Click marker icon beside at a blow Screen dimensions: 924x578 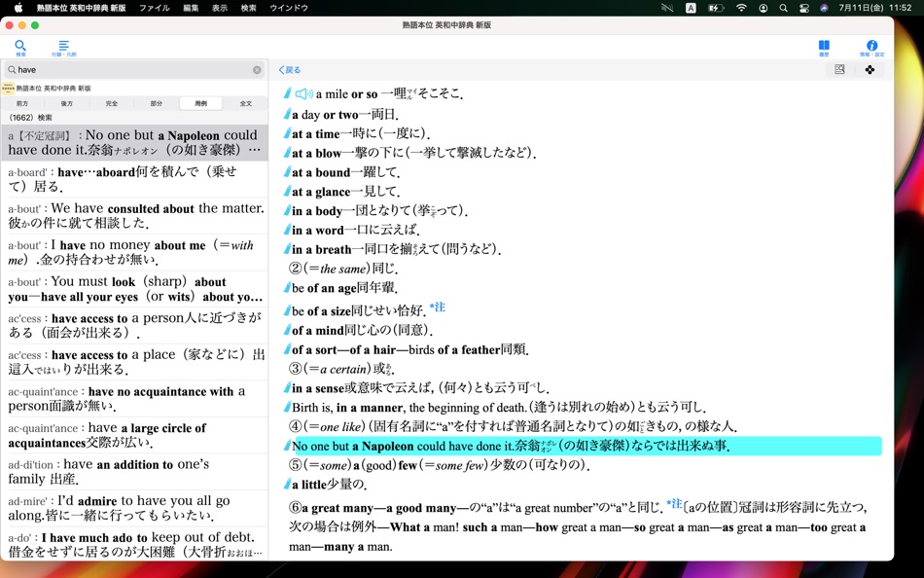tap(287, 153)
